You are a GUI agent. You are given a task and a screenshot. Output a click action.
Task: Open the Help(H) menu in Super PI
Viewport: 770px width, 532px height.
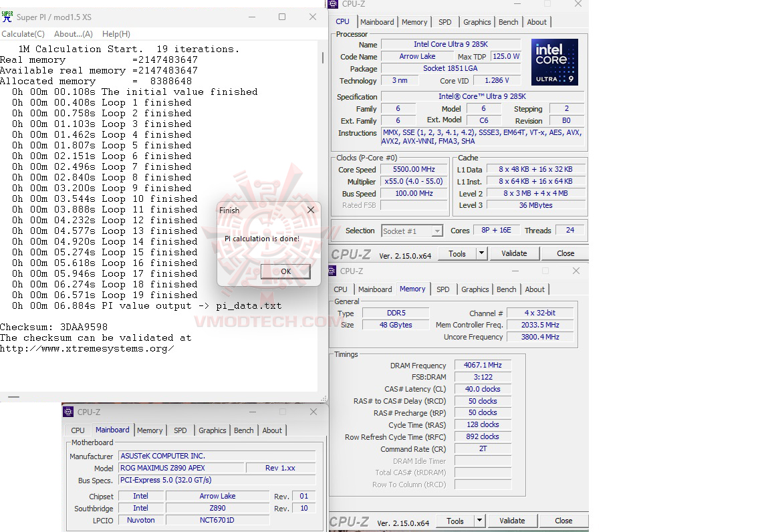coord(118,33)
